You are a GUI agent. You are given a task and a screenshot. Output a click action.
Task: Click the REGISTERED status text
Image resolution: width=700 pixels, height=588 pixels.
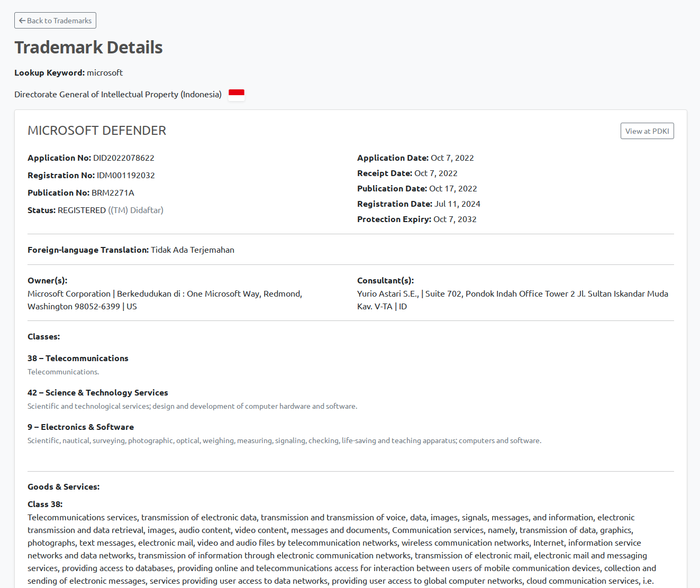[82, 210]
